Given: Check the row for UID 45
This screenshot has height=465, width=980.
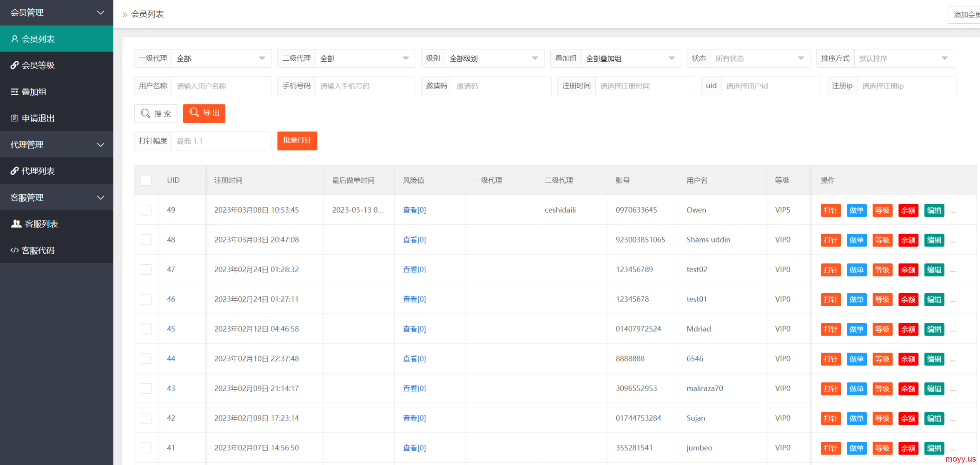Looking at the screenshot, I should (x=146, y=329).
